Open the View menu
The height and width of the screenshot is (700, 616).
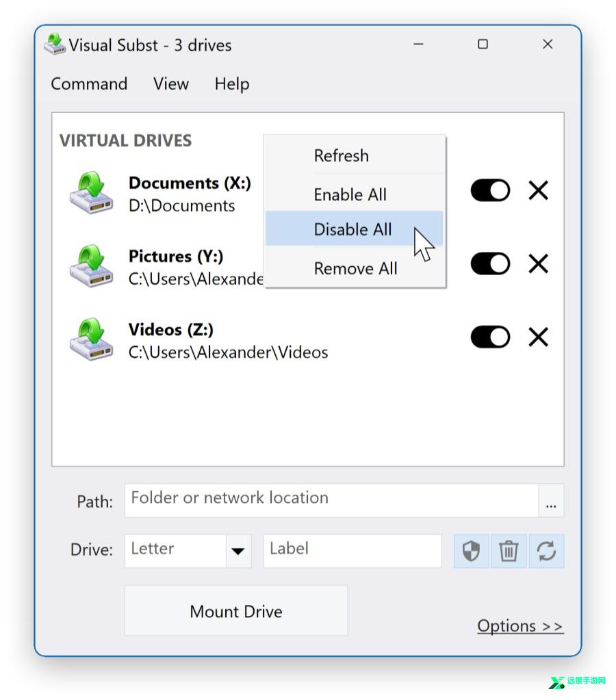(171, 84)
